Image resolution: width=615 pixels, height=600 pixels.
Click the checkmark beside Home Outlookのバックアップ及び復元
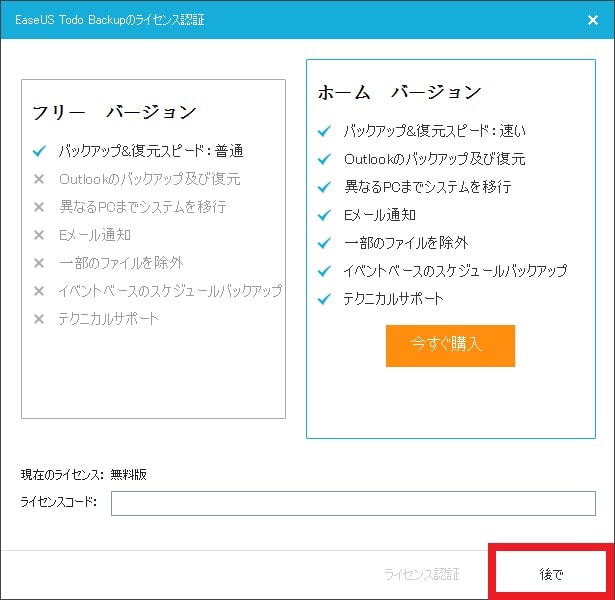click(x=324, y=159)
